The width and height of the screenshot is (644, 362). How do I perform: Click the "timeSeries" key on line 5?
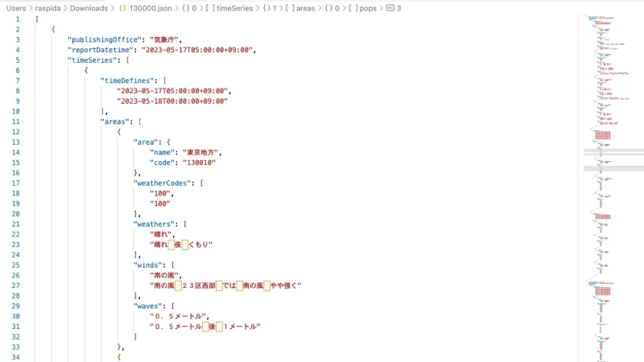pos(93,60)
